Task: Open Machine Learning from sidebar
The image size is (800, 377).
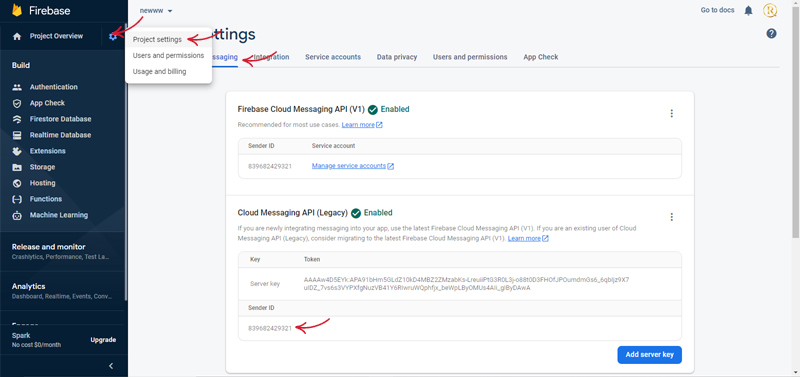Action: 59,215
